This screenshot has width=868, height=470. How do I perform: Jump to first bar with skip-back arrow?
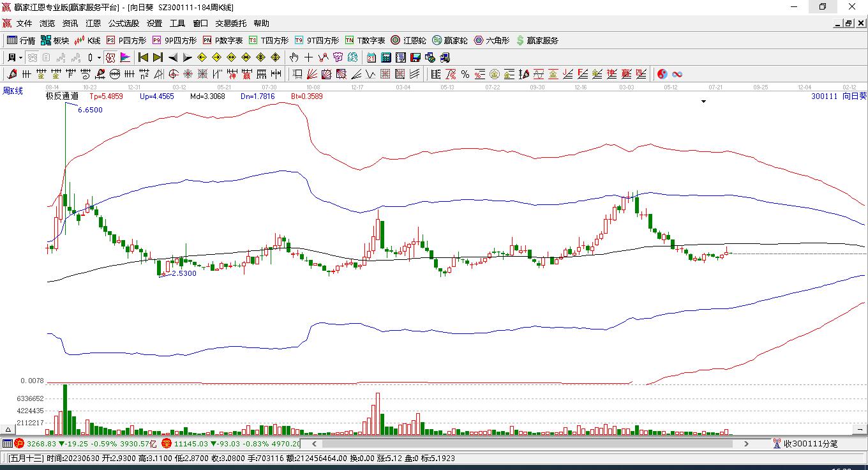[x=144, y=57]
